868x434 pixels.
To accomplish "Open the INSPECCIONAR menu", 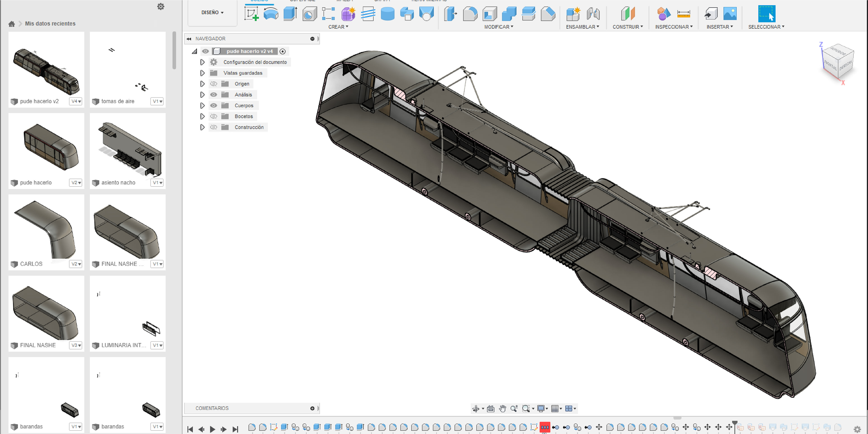I will pyautogui.click(x=673, y=27).
